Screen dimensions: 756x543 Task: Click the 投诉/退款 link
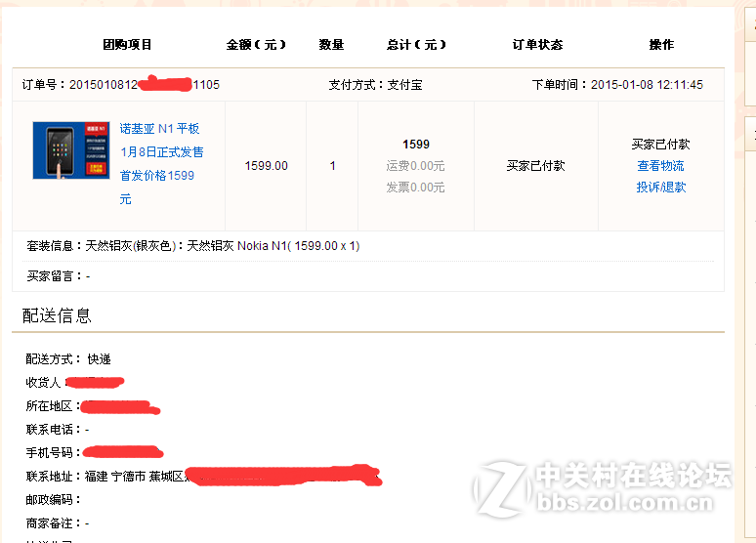click(661, 188)
